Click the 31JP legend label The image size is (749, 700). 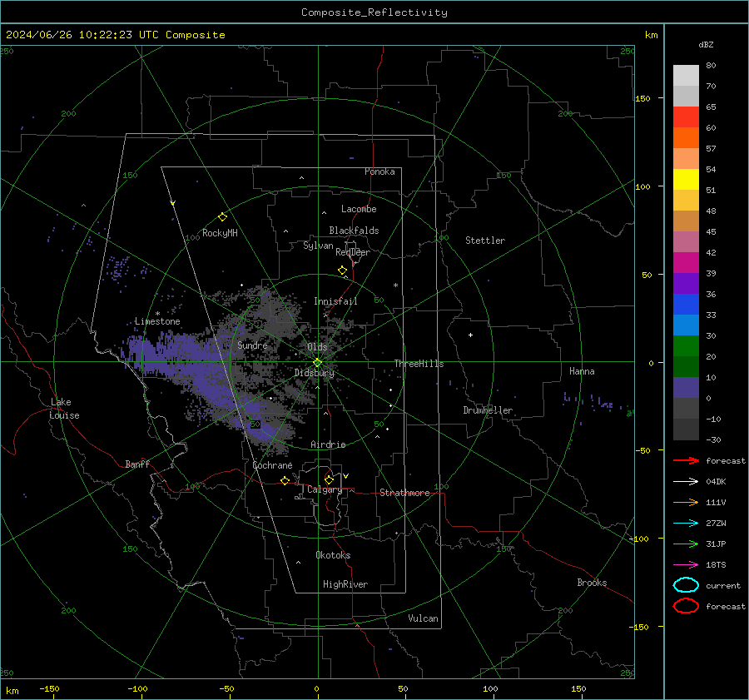(x=716, y=544)
